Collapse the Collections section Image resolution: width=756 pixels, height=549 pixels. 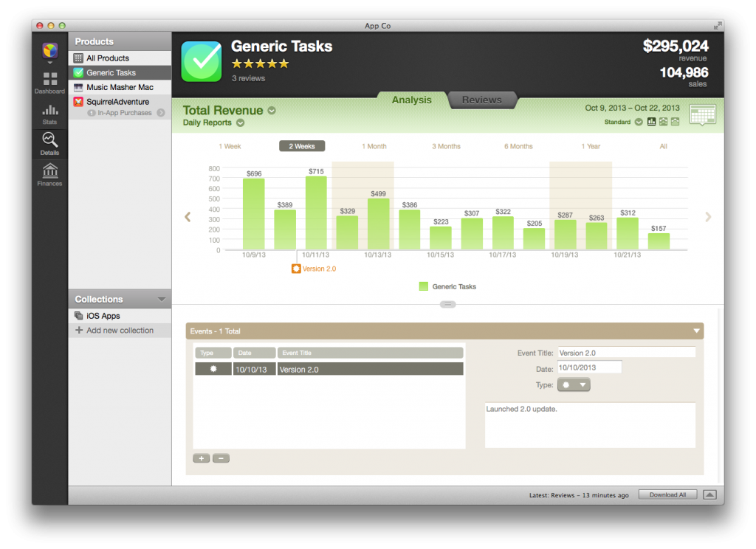click(162, 300)
